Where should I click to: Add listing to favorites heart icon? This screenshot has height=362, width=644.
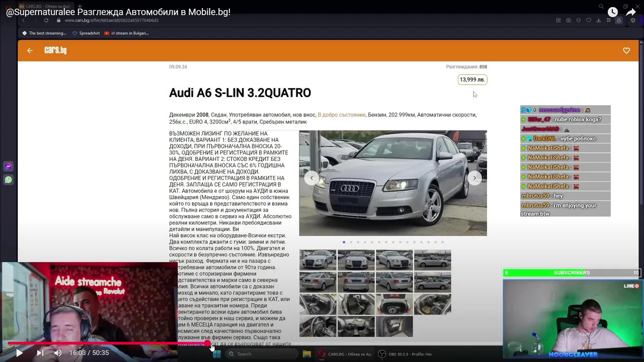(x=626, y=51)
